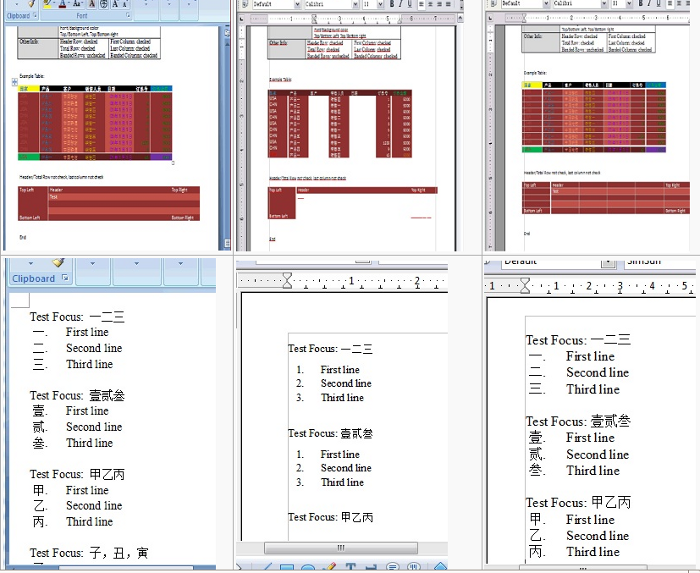Click '壹. First line' in bottom-left panel
The width and height of the screenshot is (700, 573).
point(71,411)
